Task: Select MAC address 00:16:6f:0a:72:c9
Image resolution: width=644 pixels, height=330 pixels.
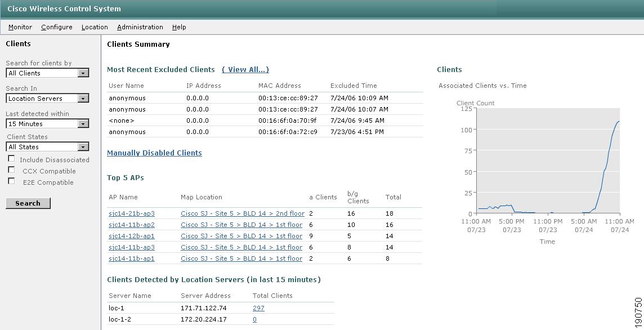Action: pos(288,132)
